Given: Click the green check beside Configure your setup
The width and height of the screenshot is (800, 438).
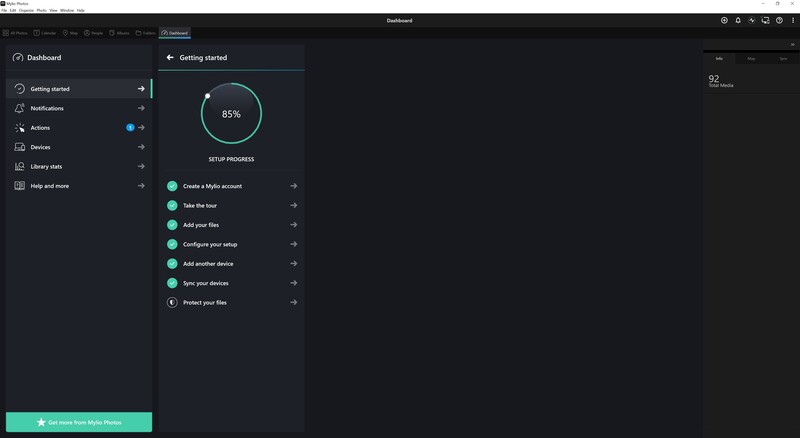Looking at the screenshot, I should click(172, 244).
